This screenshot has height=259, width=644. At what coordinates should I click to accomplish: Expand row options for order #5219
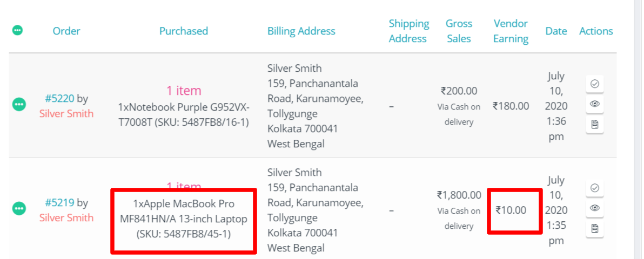coord(19,208)
